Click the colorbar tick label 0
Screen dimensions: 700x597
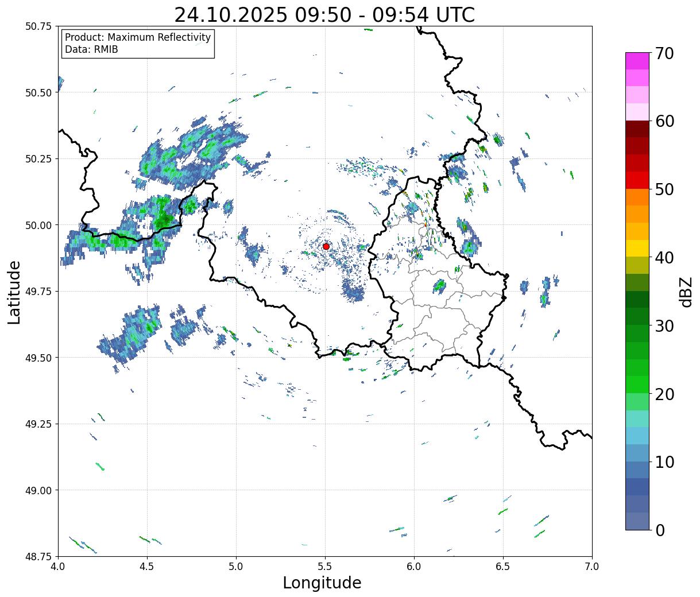[x=660, y=530]
